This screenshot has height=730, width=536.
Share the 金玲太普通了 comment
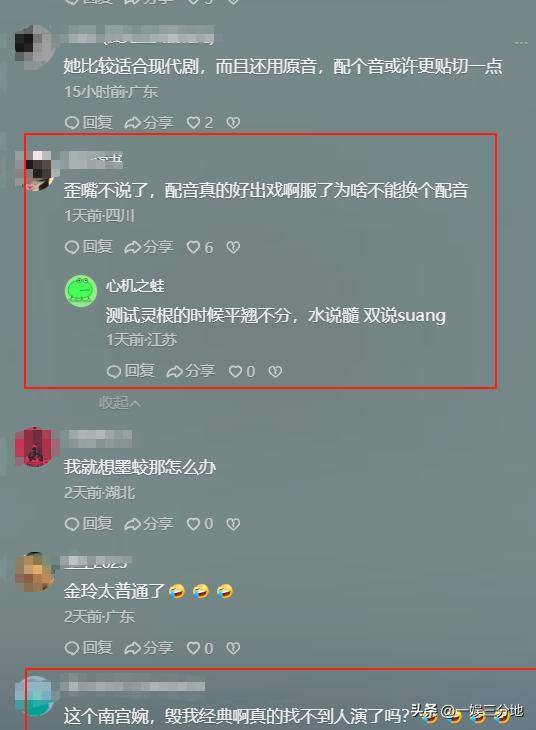pos(149,648)
